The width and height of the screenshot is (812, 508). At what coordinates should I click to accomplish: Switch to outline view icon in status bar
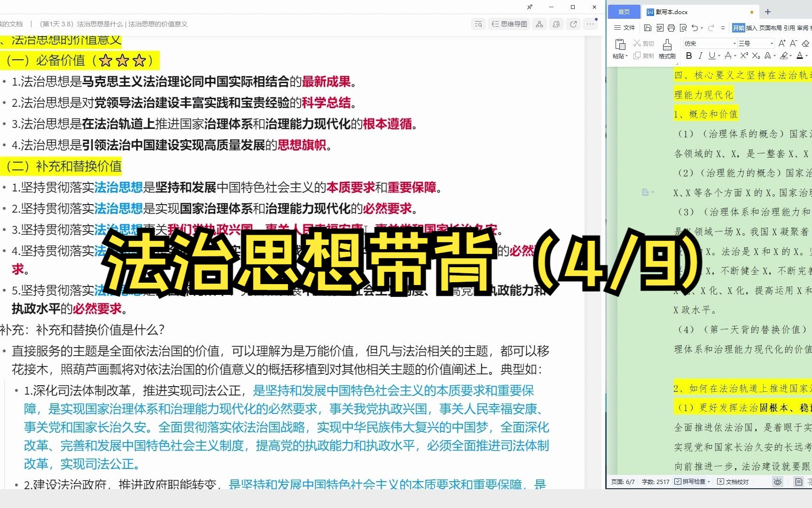click(x=810, y=482)
